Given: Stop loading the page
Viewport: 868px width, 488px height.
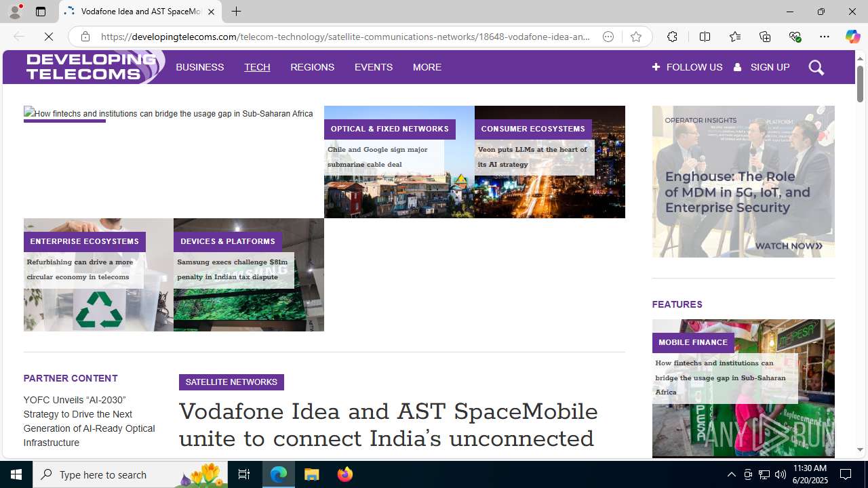Looking at the screenshot, I should click(49, 37).
